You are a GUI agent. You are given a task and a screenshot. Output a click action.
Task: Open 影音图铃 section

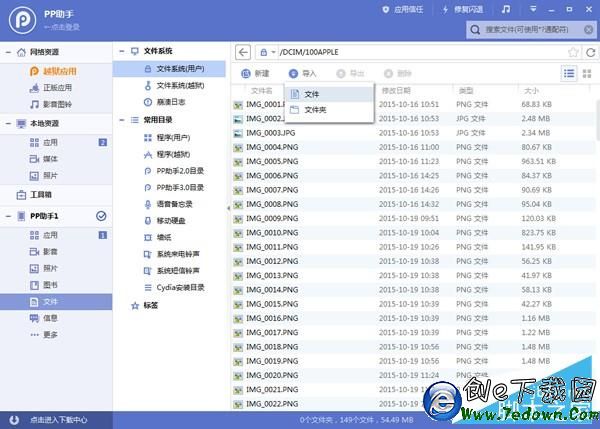[x=51, y=104]
